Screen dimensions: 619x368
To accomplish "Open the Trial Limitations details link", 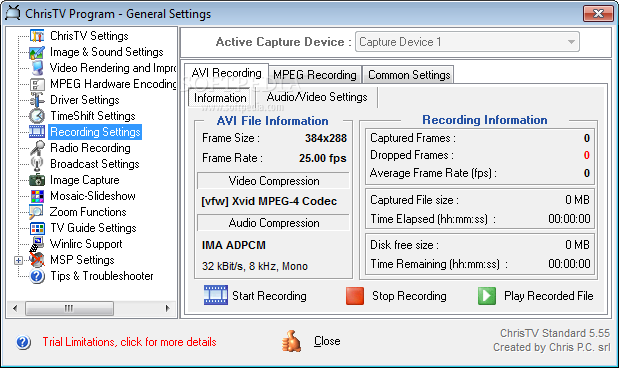I will tap(129, 342).
